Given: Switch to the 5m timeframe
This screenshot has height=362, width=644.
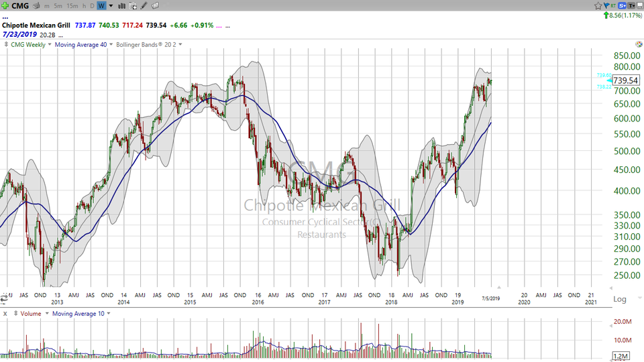Looking at the screenshot, I should 58,6.
